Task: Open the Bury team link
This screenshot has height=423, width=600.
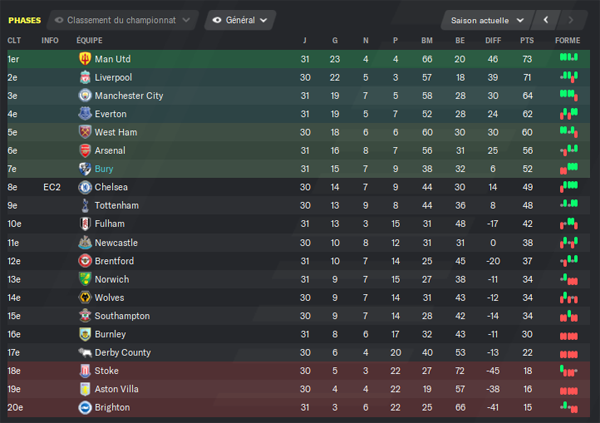Action: tap(104, 169)
